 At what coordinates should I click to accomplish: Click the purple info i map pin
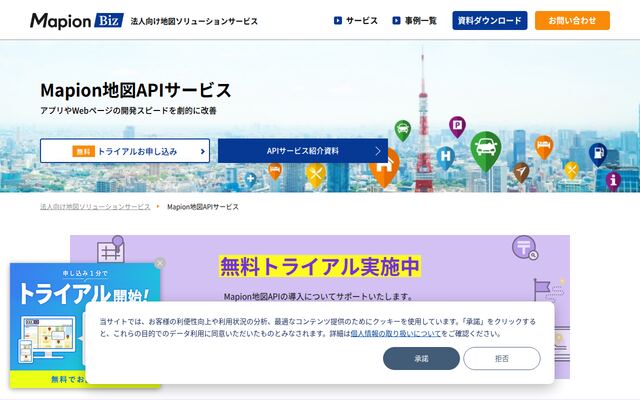(x=613, y=180)
